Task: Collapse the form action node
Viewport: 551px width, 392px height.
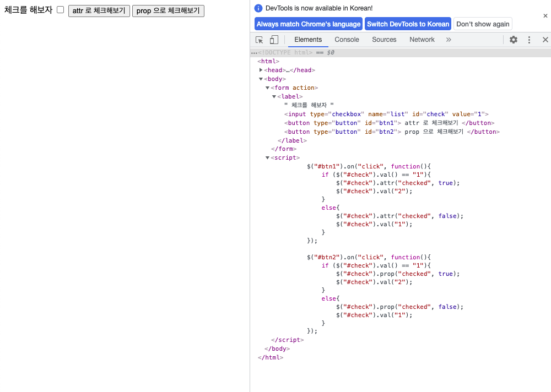Action: pyautogui.click(x=267, y=88)
